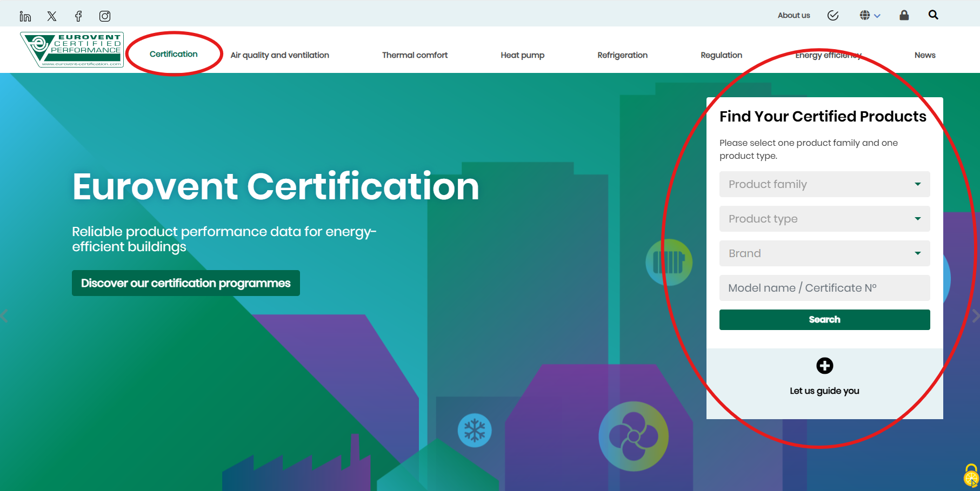Click the fan circle icon in illustration
The width and height of the screenshot is (980, 491).
click(x=634, y=436)
